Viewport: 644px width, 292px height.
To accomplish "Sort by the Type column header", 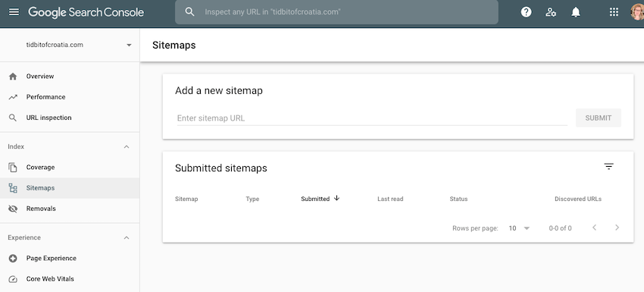I will coord(252,199).
